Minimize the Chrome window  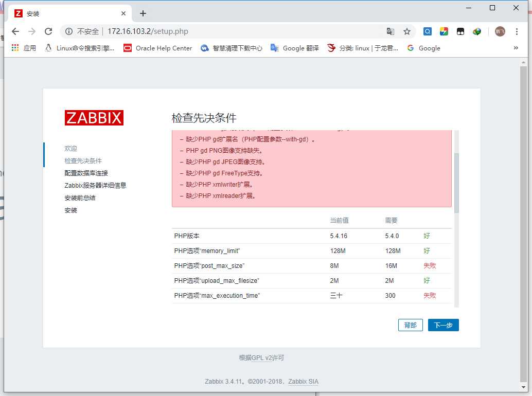coord(469,8)
